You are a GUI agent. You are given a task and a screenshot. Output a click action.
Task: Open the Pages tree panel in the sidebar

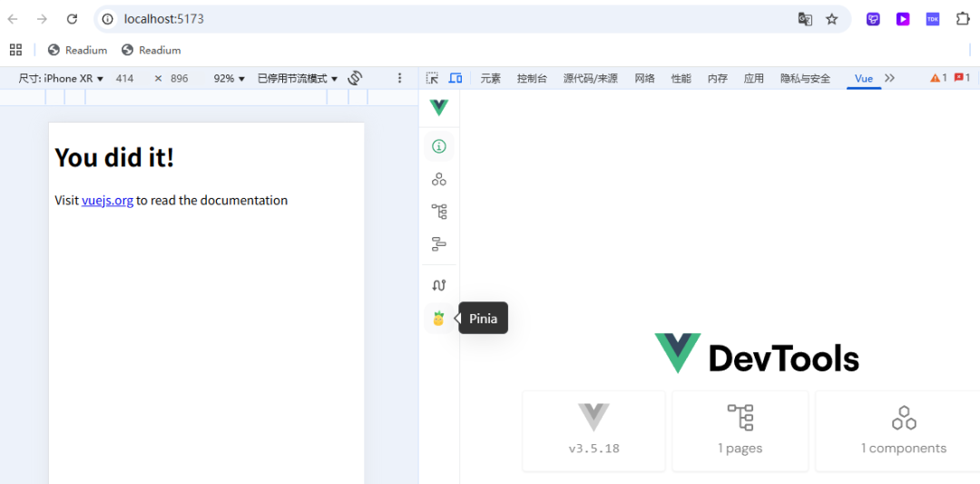coord(439,212)
